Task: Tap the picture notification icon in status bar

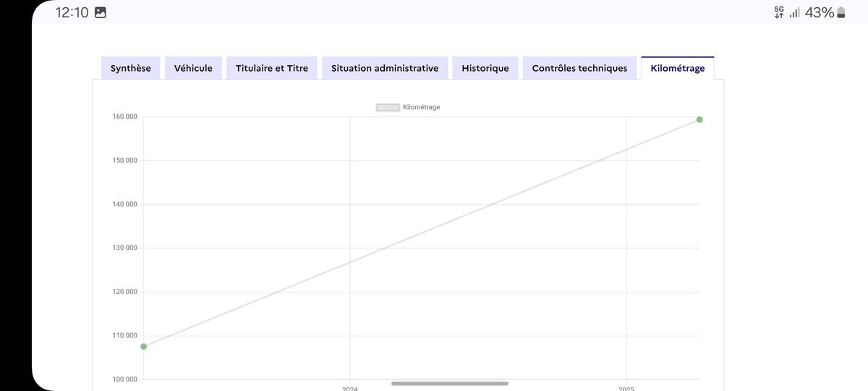Action: click(x=101, y=12)
